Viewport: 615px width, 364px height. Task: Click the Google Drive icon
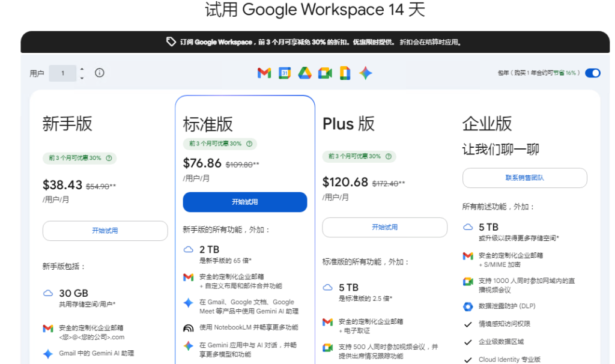point(304,73)
